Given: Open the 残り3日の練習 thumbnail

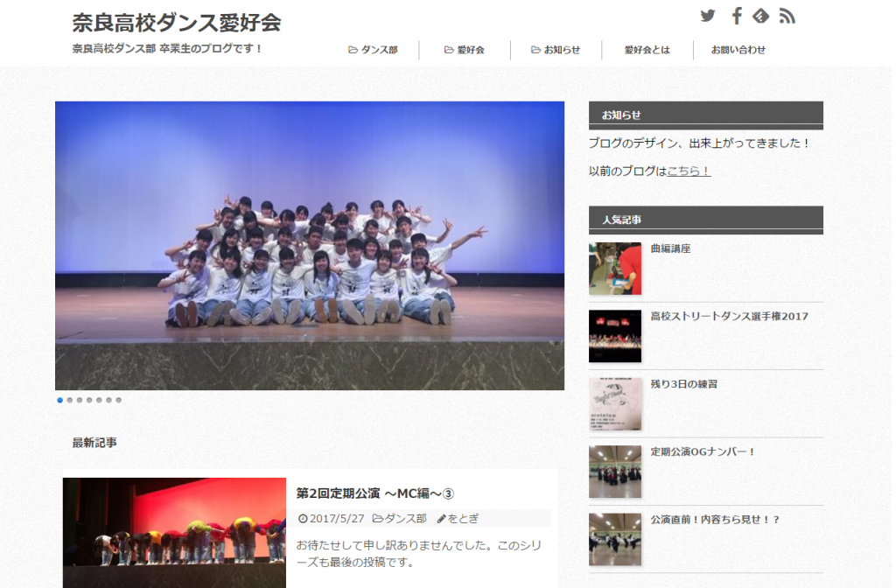Looking at the screenshot, I should [x=614, y=403].
